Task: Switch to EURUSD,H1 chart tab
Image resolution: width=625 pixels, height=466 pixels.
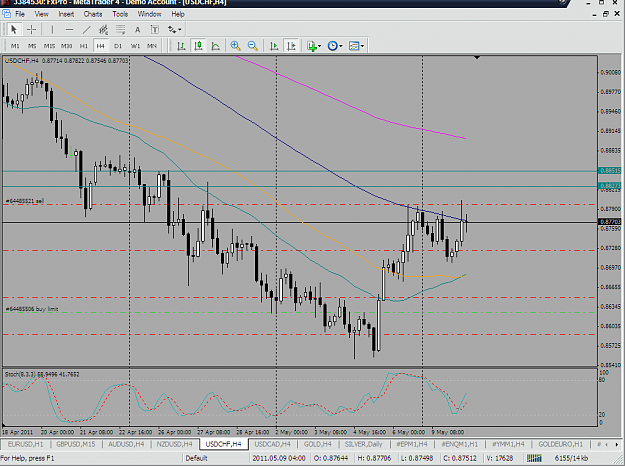Action: point(26,444)
